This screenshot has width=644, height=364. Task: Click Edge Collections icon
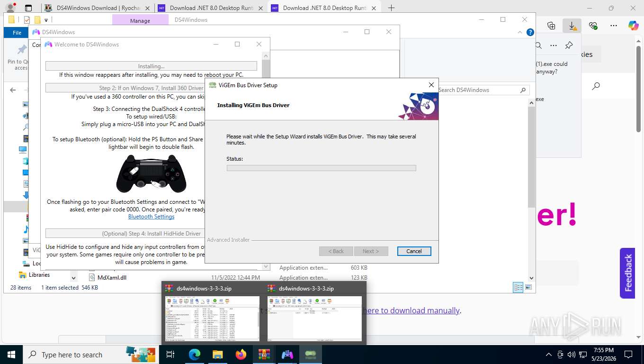(x=551, y=26)
